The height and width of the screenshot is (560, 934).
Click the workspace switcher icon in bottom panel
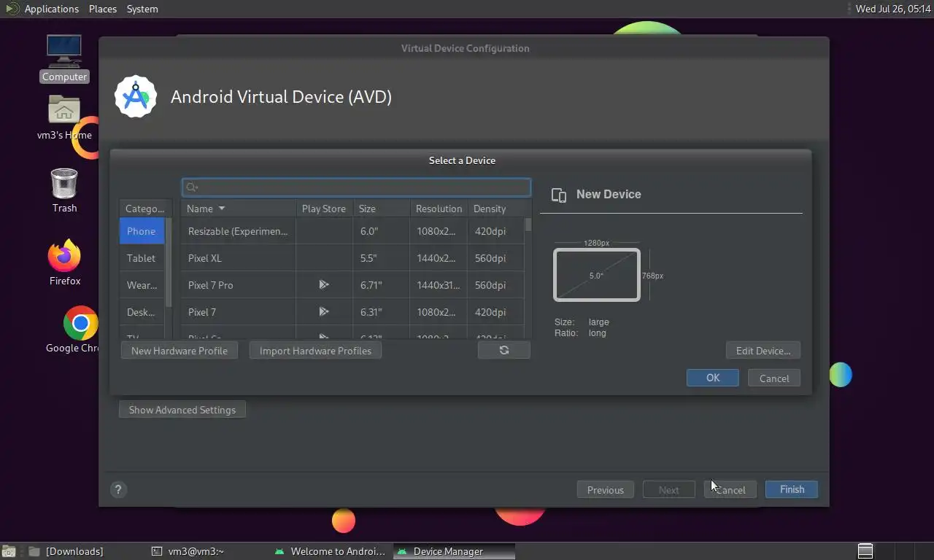click(x=865, y=551)
